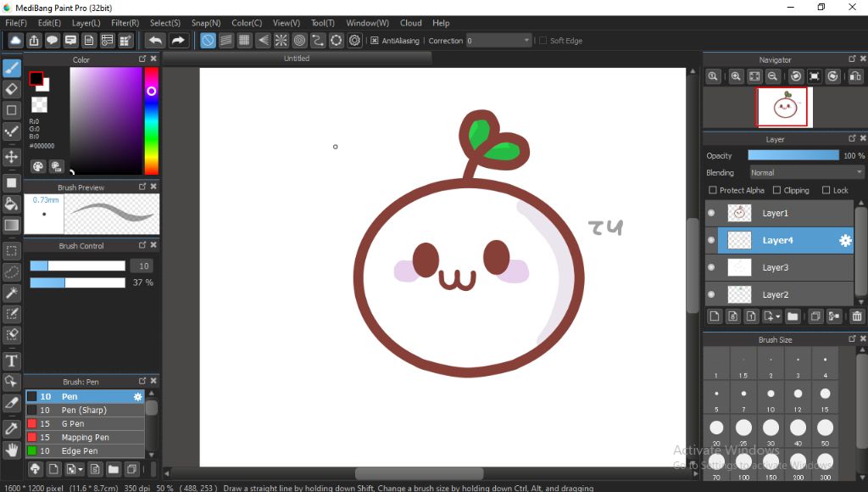
Task: Add a layer folder
Action: tap(793, 316)
